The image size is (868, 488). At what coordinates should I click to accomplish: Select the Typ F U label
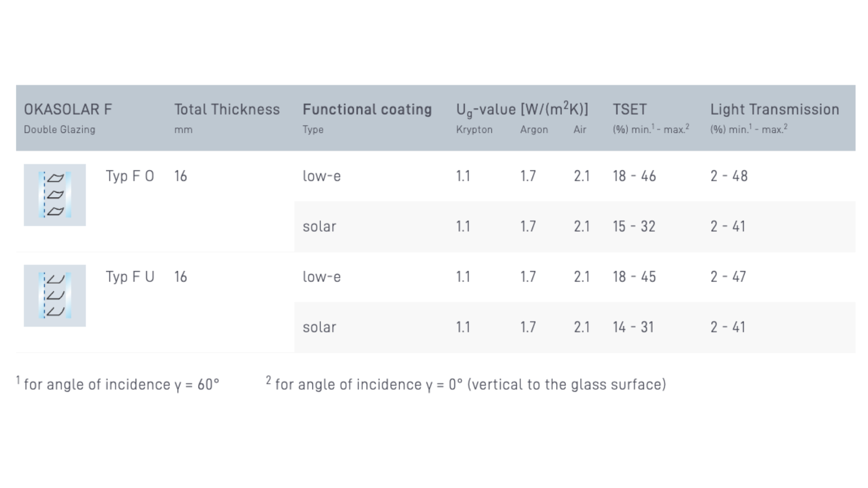(x=130, y=277)
